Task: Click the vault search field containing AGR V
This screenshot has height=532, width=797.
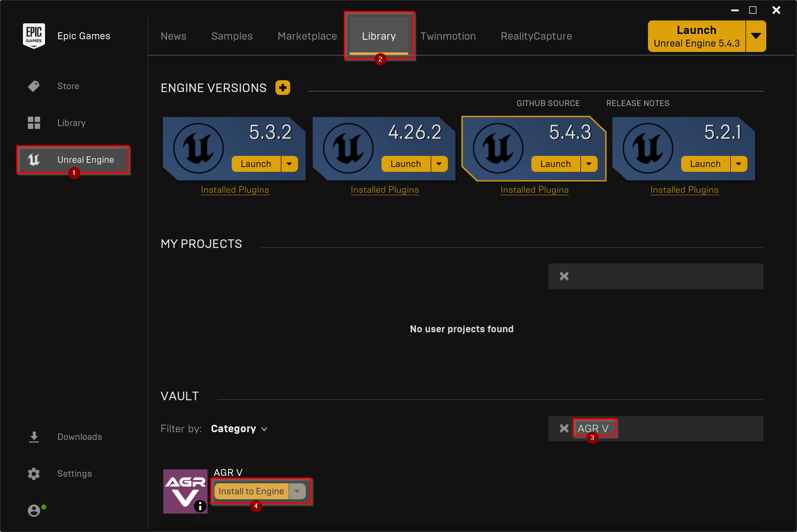Action: pos(656,428)
